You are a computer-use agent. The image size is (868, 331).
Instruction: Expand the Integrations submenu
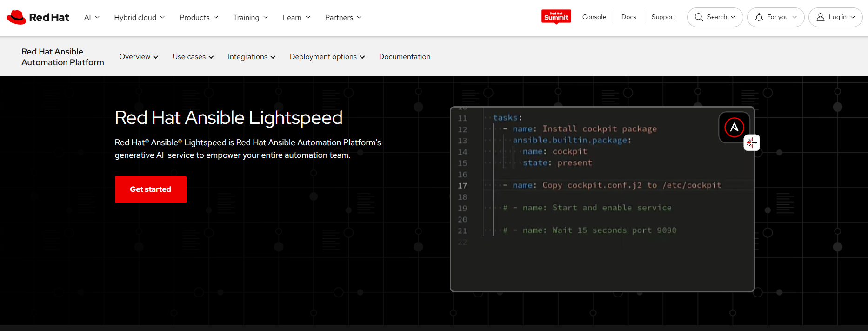click(x=252, y=57)
